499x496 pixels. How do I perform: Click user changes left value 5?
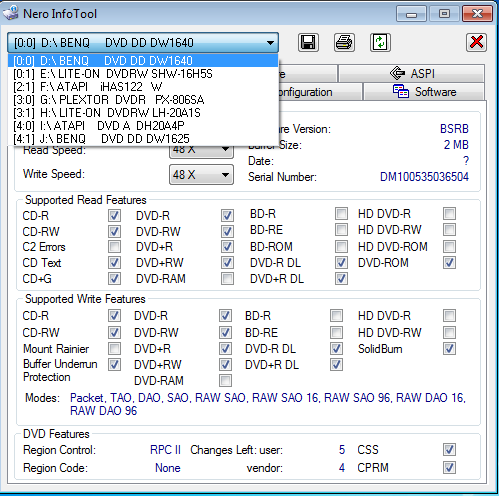tap(342, 450)
